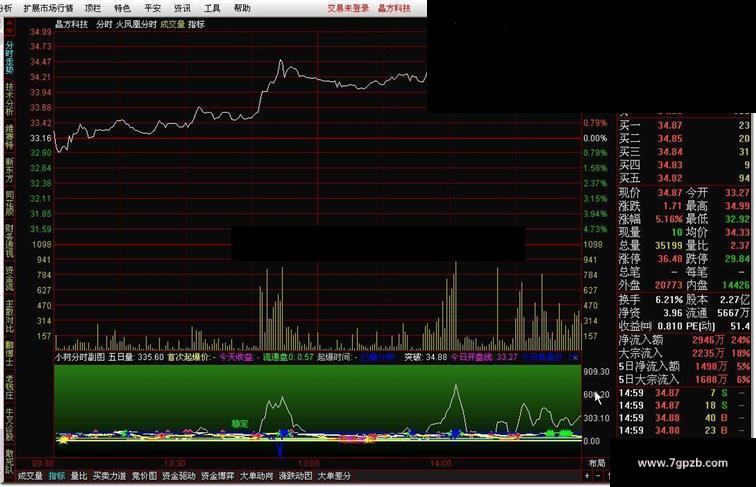Switch to 大单动向 bottom tab
Viewport: 756px width, 487px height.
(x=256, y=476)
